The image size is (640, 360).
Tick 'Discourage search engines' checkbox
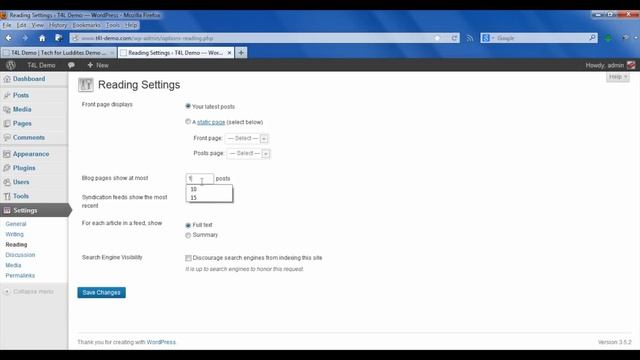coord(188,258)
